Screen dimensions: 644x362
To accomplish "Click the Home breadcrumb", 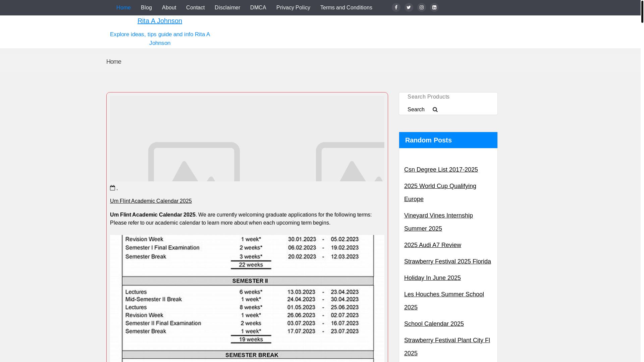I will click(x=114, y=62).
